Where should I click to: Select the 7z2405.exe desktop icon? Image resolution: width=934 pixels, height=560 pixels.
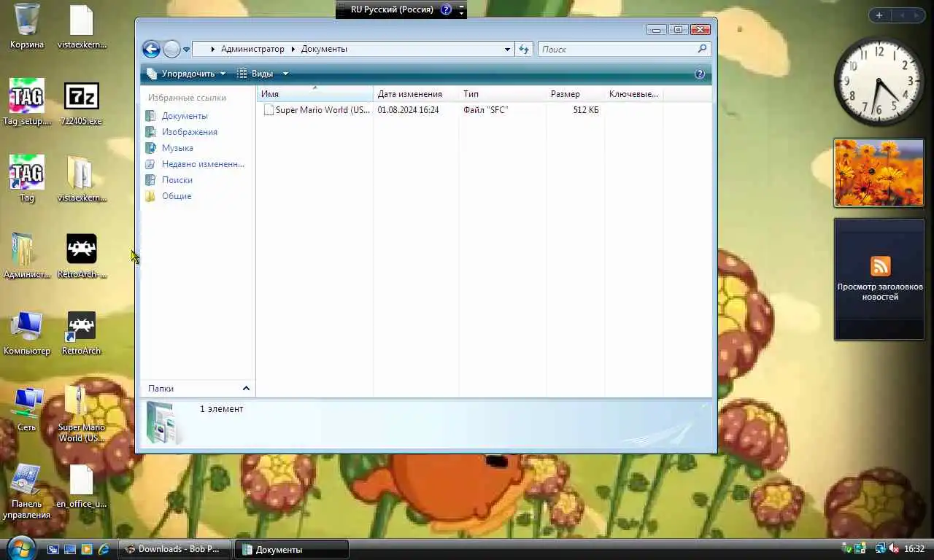[82, 103]
